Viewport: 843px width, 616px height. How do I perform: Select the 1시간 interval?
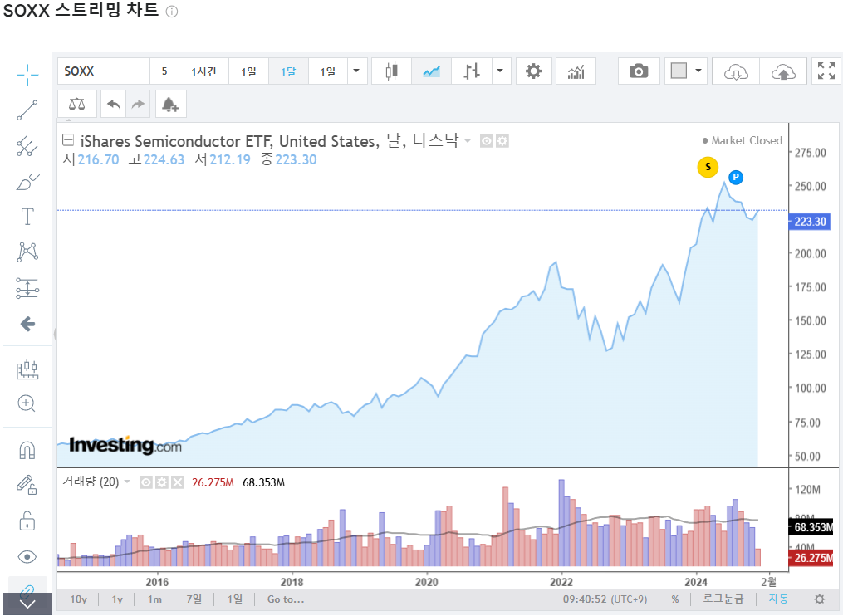click(203, 71)
